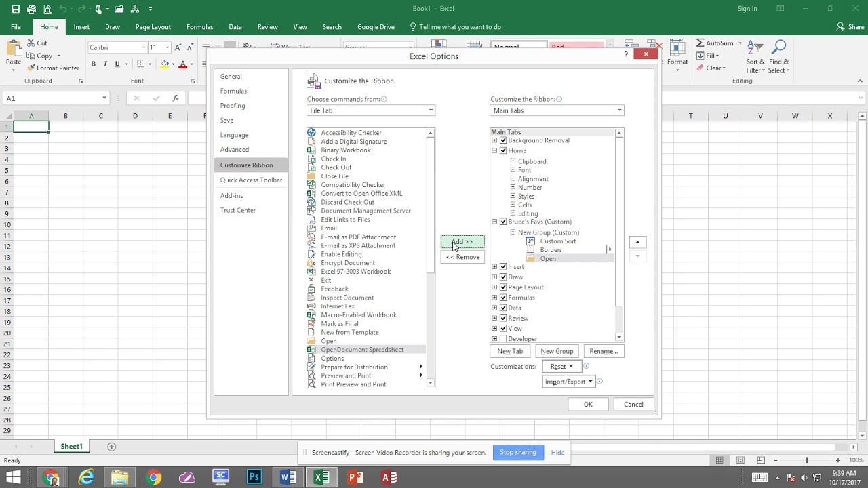This screenshot has width=868, height=488.
Task: Decrease font size with the small A icon
Action: pyautogui.click(x=189, y=47)
